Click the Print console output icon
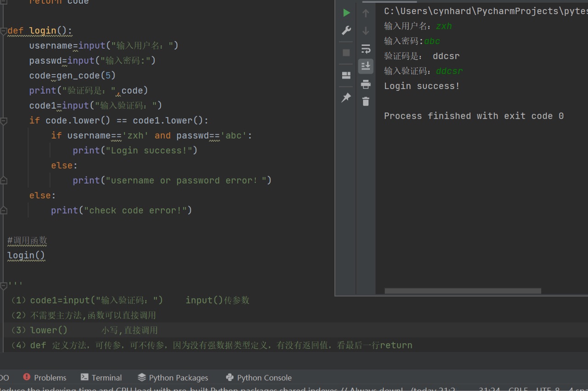This screenshot has height=391, width=588. click(366, 84)
